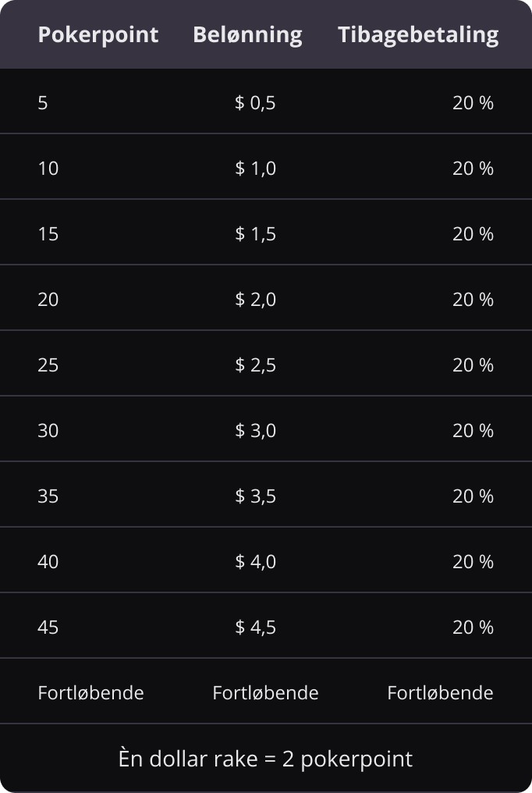
Task: Select the 30 pokerpoint cell
Action: click(x=48, y=430)
